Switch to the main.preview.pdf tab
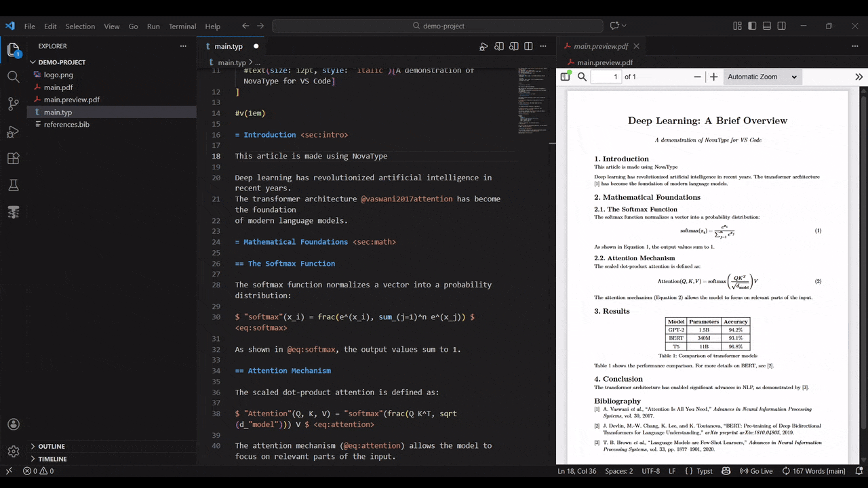 click(601, 46)
